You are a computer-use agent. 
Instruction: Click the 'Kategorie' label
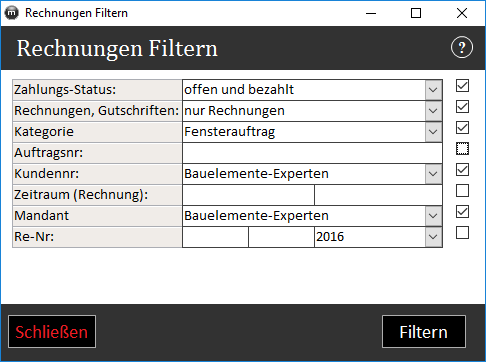tap(44, 132)
